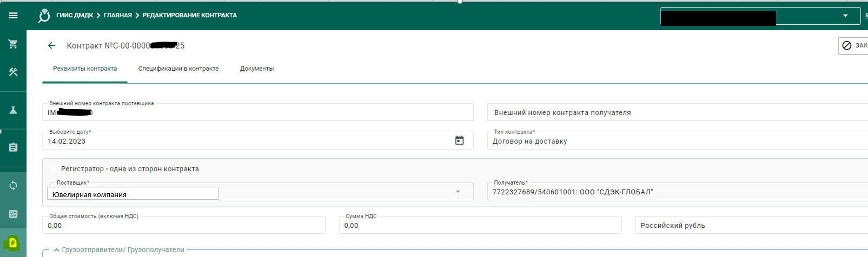
Task: Open the 'Документы' tab
Action: coord(256,69)
